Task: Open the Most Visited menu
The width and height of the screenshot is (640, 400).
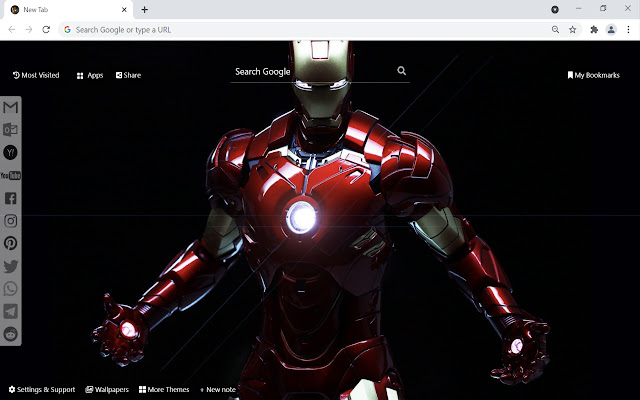Action: (36, 75)
